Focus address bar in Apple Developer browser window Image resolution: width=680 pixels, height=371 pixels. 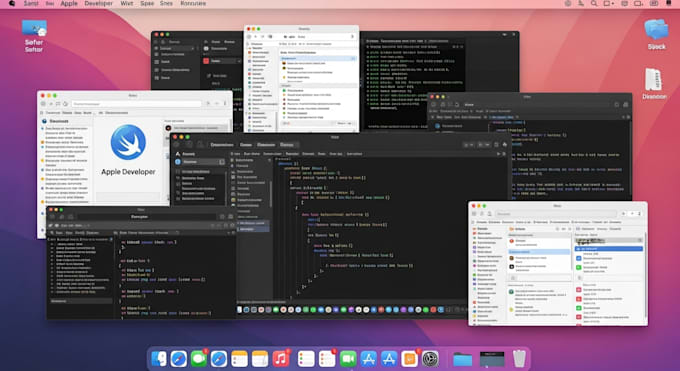pos(137,104)
